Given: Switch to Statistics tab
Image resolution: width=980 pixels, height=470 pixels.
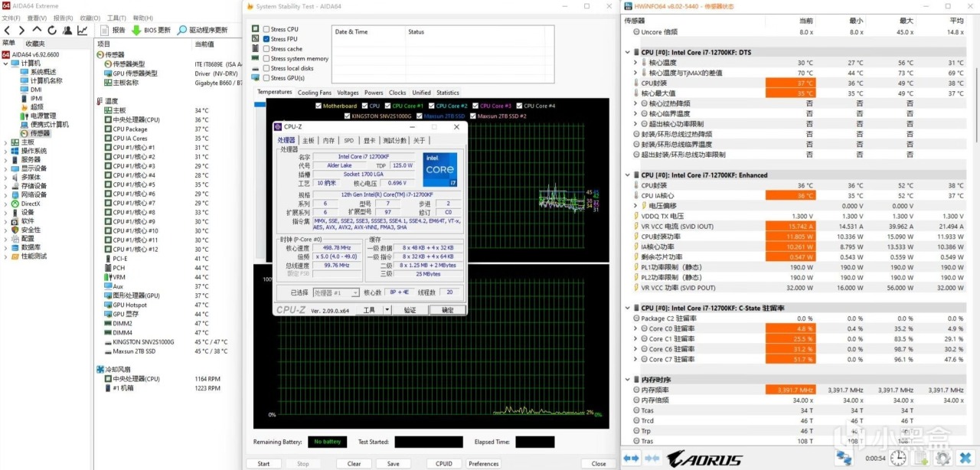Looking at the screenshot, I should (x=448, y=93).
